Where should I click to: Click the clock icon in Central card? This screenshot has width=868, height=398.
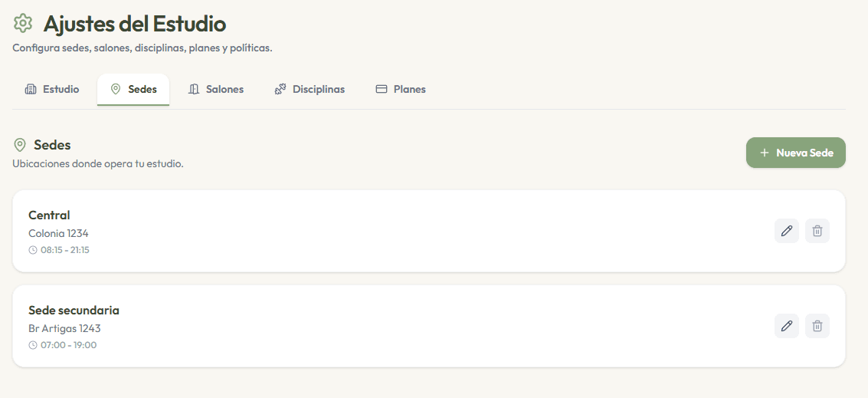pyautogui.click(x=33, y=250)
